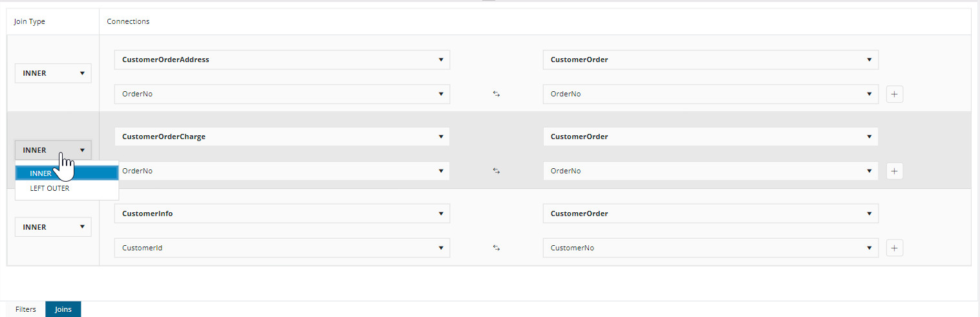980x317 pixels.
Task: Switch to the Filters tab
Action: tap(26, 309)
